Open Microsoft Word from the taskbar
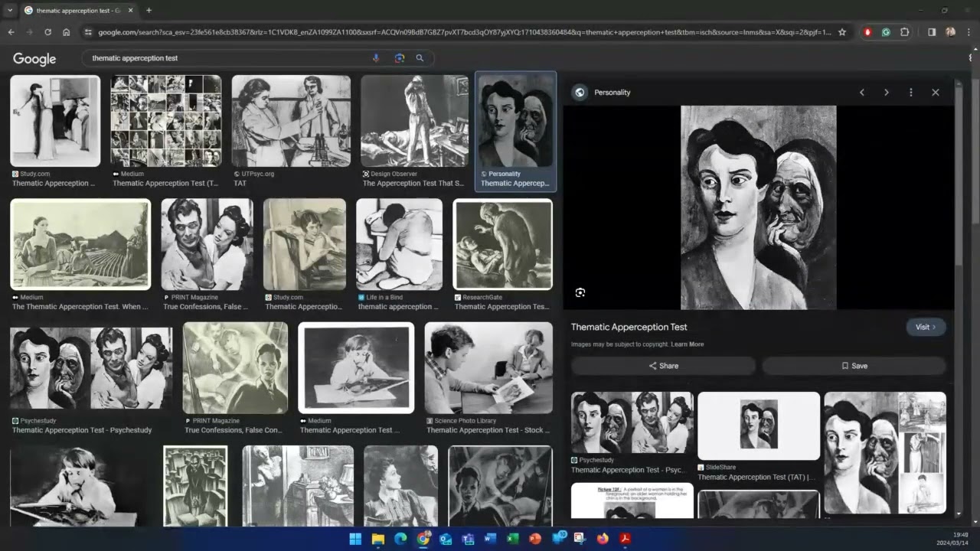This screenshot has height=551, width=980. click(x=490, y=539)
